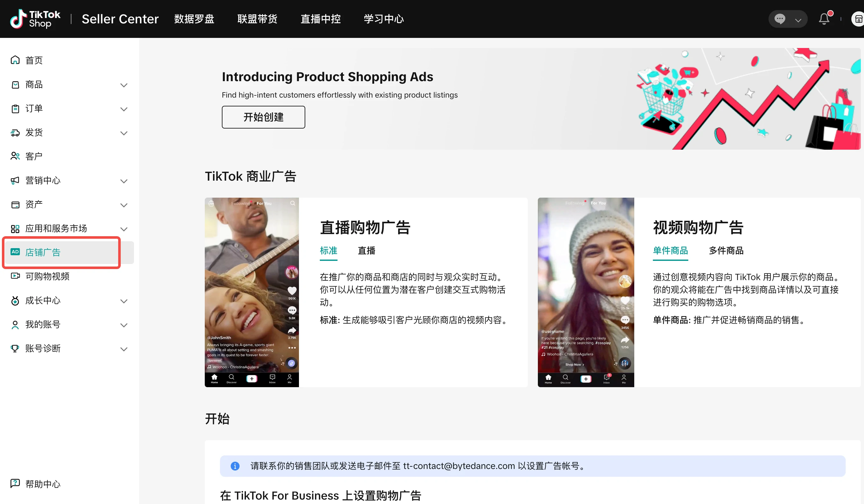Open 客户 customers in sidebar
Image resolution: width=864 pixels, height=504 pixels.
33,156
